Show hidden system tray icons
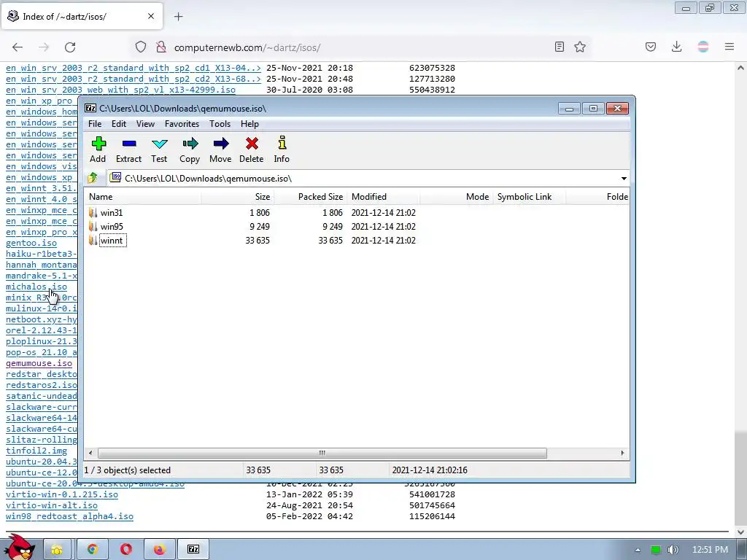Image resolution: width=747 pixels, height=560 pixels. (638, 550)
